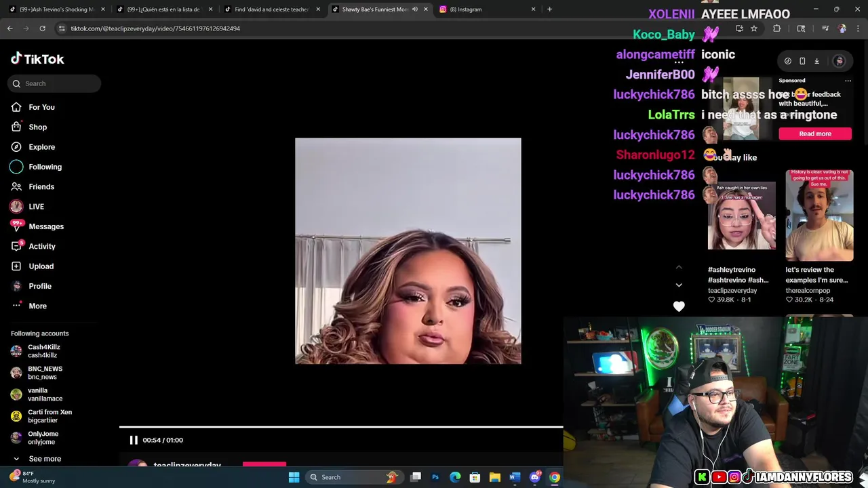Click the download desktop app icon
Viewport: 868px width, 488px height.
[817, 61]
